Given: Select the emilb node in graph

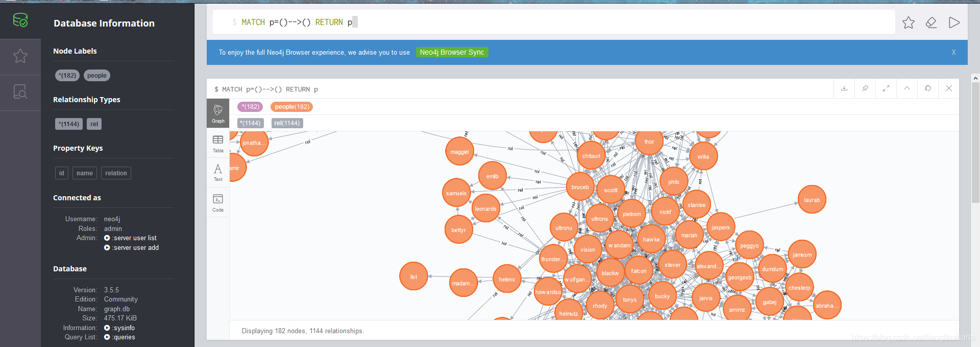Looking at the screenshot, I should 493,176.
